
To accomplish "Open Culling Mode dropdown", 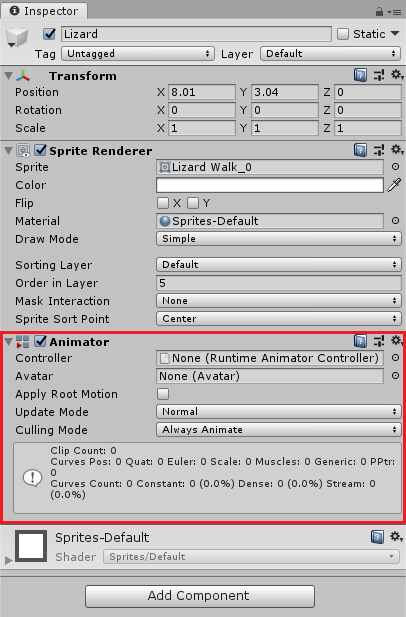I will pyautogui.click(x=279, y=430).
